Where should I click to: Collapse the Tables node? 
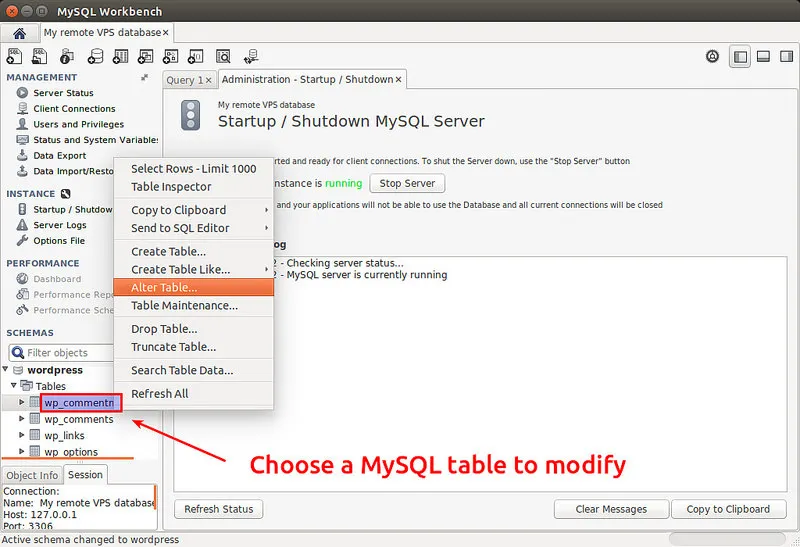(x=14, y=385)
